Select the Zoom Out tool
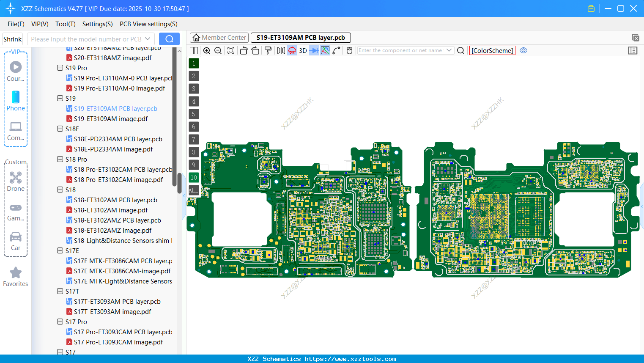The height and width of the screenshot is (363, 644). 218,50
